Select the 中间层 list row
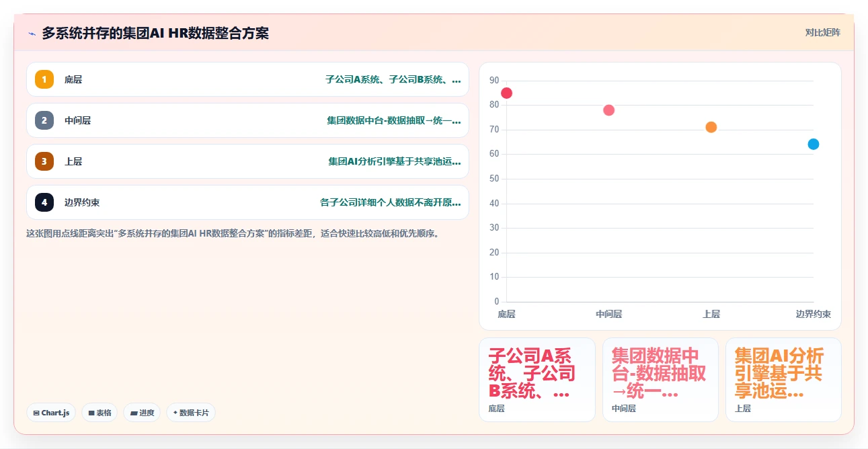Viewport: 868px width, 449px height. coord(247,121)
